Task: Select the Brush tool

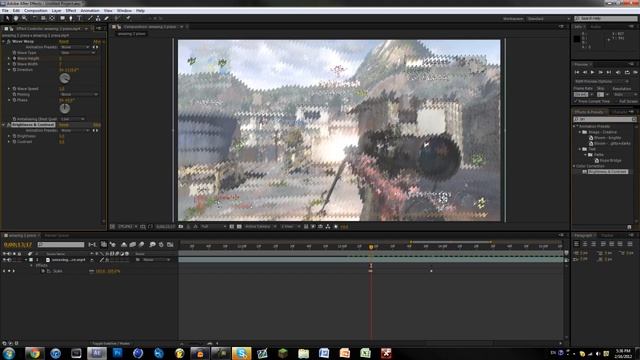Action: [x=90, y=18]
